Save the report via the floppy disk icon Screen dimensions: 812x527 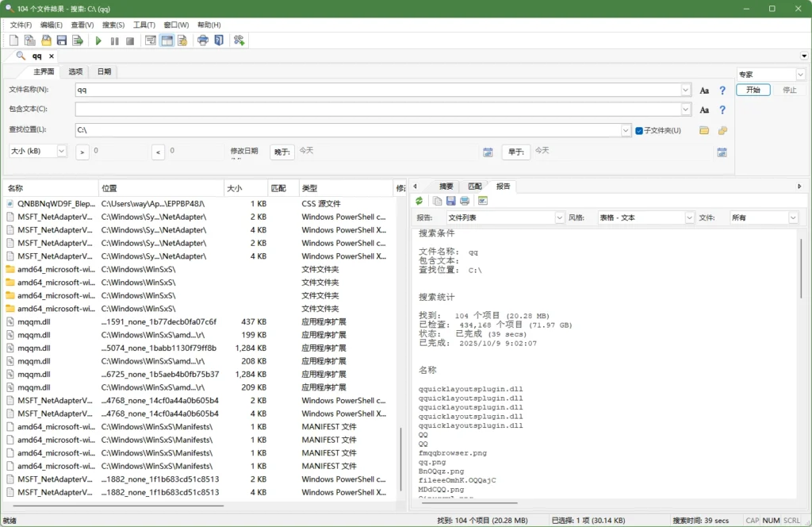[x=450, y=201]
